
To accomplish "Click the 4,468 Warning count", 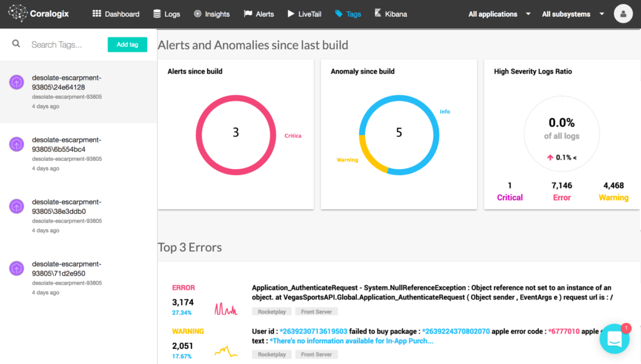I will click(613, 186).
